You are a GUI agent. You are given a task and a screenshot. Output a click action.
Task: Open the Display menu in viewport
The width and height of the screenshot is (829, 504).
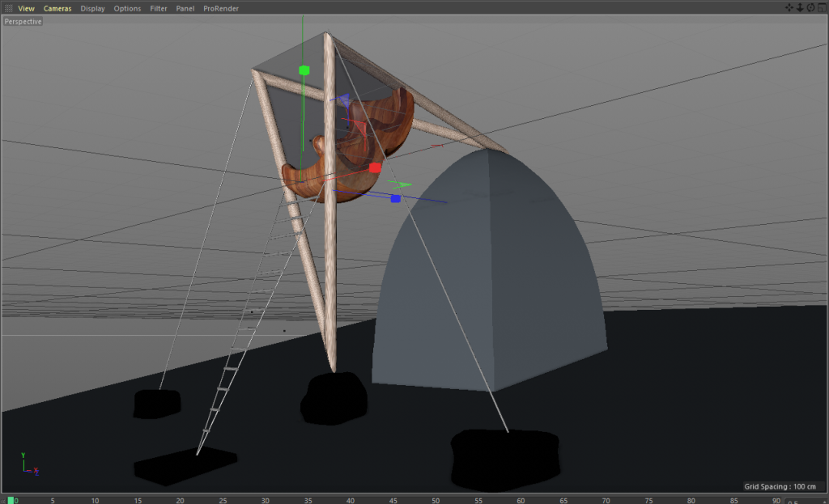point(92,8)
